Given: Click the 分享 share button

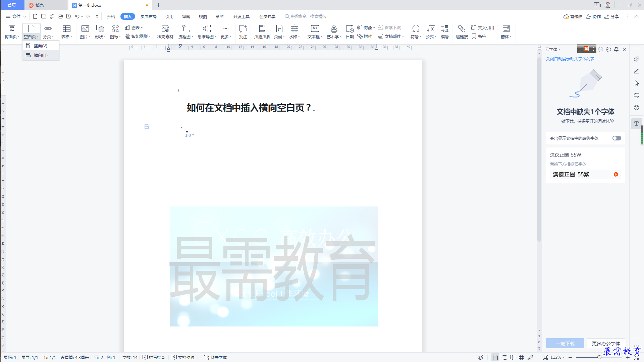Looking at the screenshot, I should click(x=612, y=16).
